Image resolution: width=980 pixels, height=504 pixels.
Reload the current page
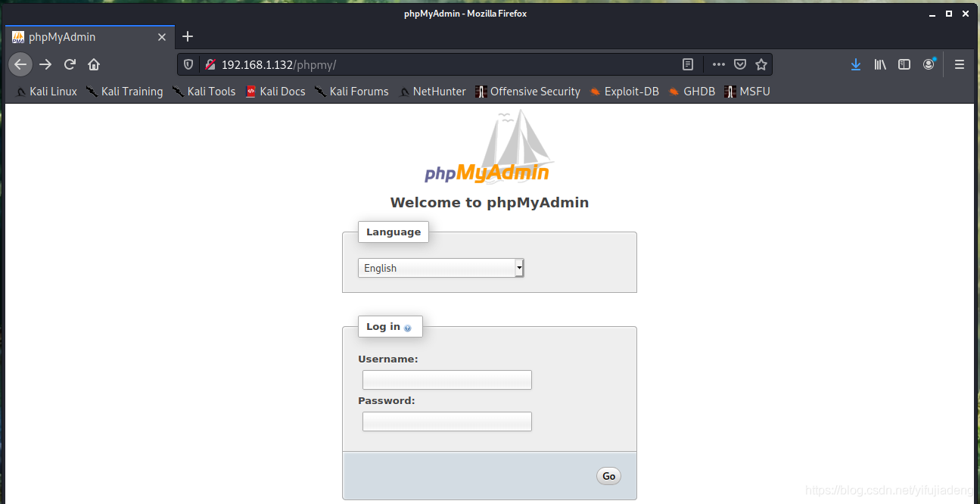70,64
